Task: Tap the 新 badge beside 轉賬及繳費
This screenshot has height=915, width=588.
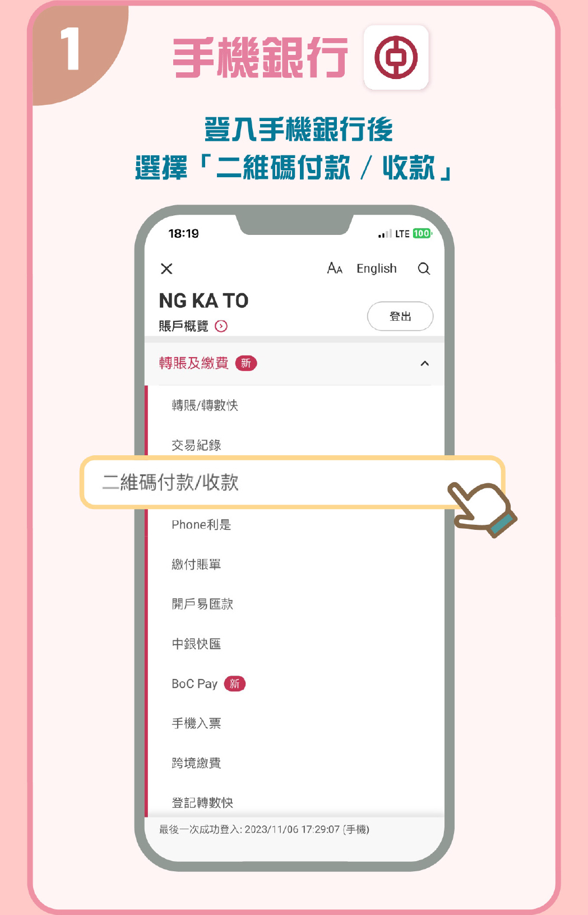Action: click(246, 363)
